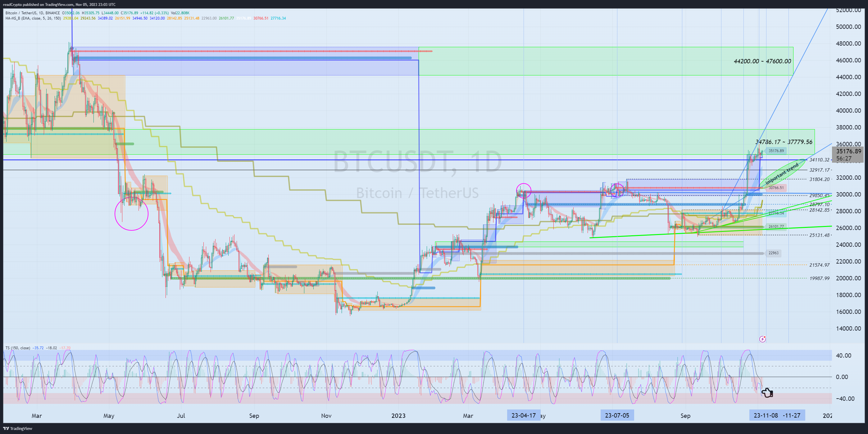
Task: Select the HA-MS_B (EMA, close, 5, 26, 150) legend
Action: pyautogui.click(x=33, y=18)
